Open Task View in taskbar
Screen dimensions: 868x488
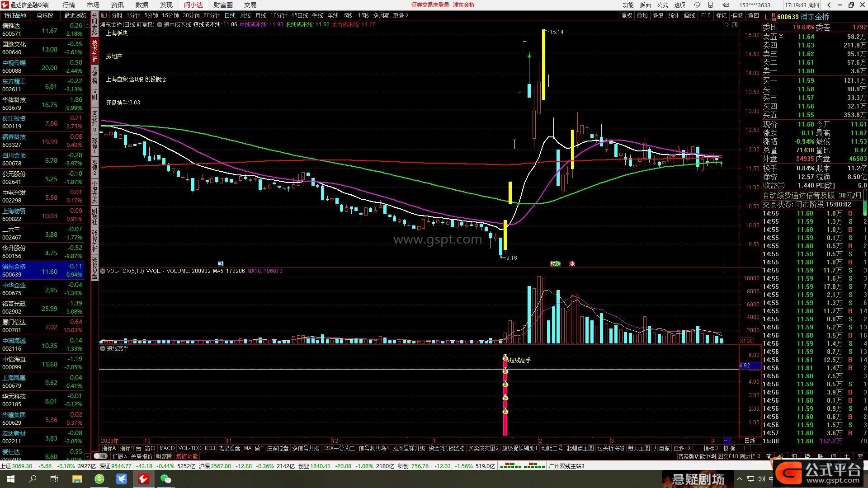coord(54,479)
